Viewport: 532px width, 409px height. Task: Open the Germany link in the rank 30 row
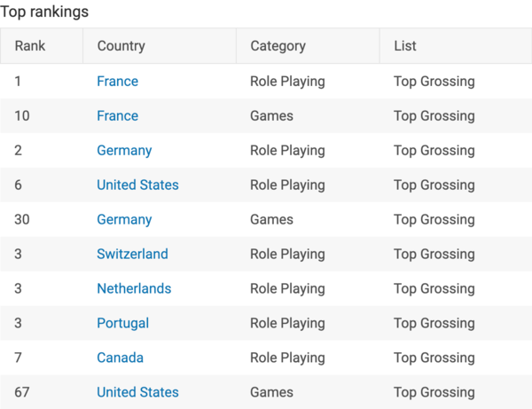point(124,220)
